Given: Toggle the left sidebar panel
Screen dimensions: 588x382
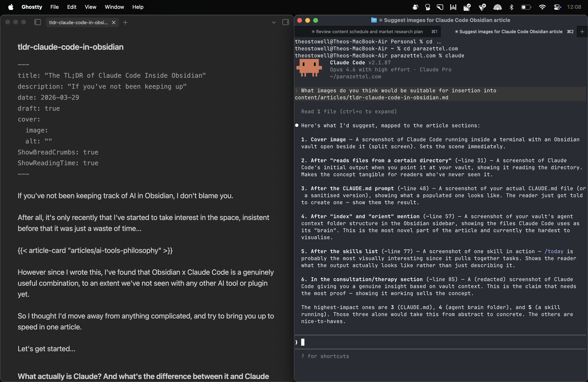Looking at the screenshot, I should (x=38, y=22).
